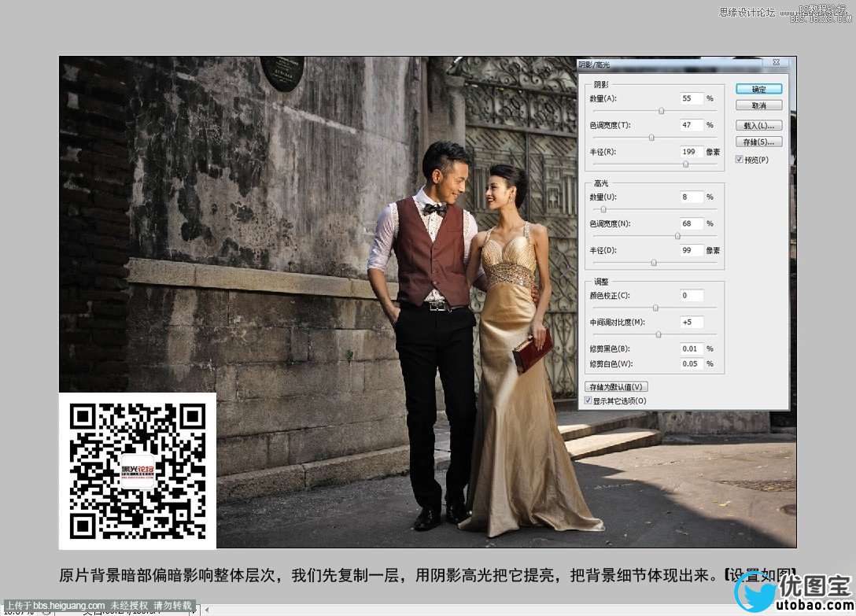Click the shadows 色调宽度(T) field showing 47

tap(692, 125)
